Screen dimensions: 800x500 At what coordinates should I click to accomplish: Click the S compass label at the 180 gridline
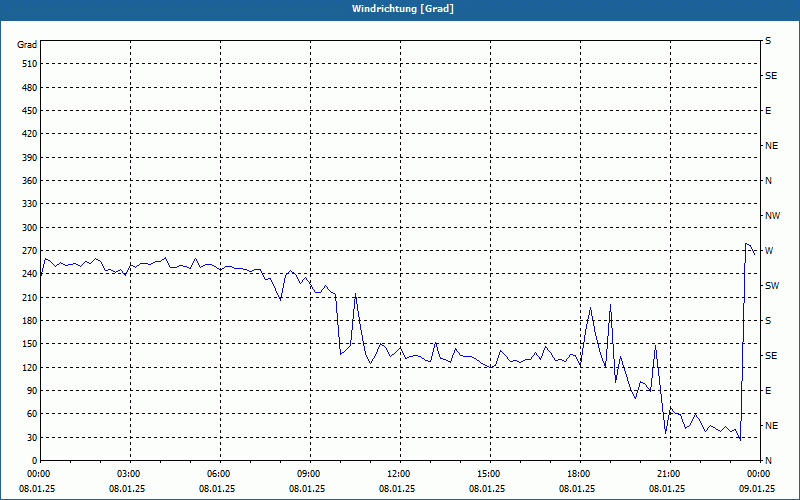coord(768,321)
